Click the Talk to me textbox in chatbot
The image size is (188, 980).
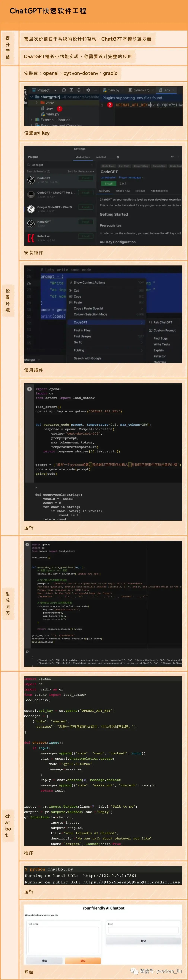(64, 940)
